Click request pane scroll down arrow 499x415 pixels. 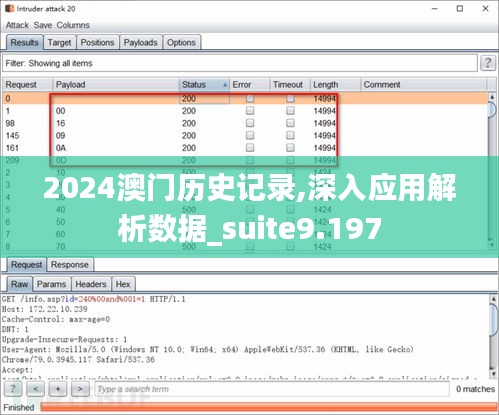pyautogui.click(x=493, y=374)
